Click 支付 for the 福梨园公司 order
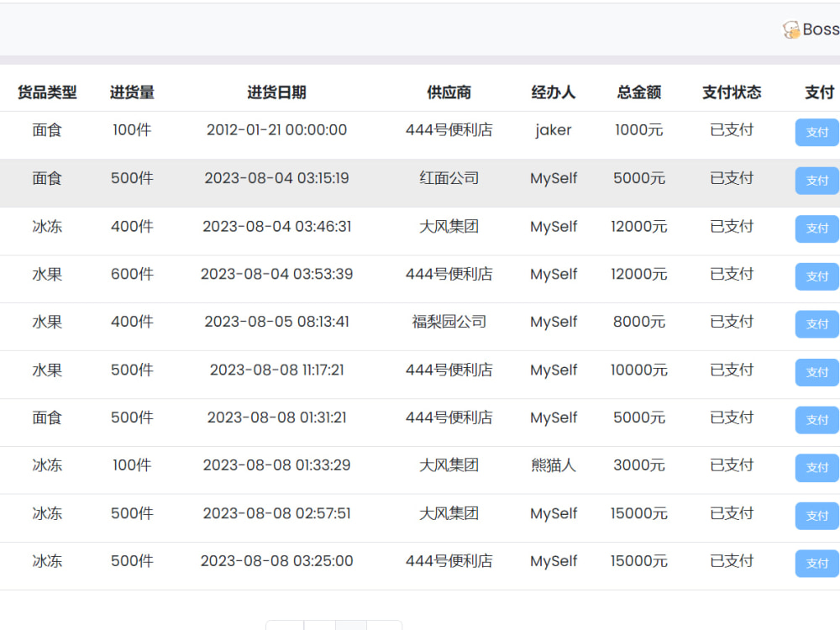 (x=817, y=324)
